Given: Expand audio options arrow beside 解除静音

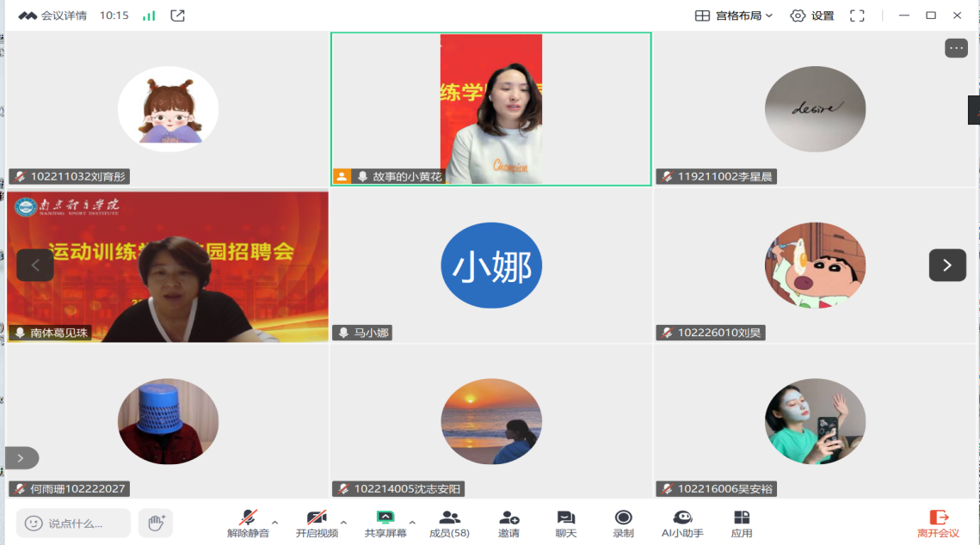Looking at the screenshot, I should (275, 522).
